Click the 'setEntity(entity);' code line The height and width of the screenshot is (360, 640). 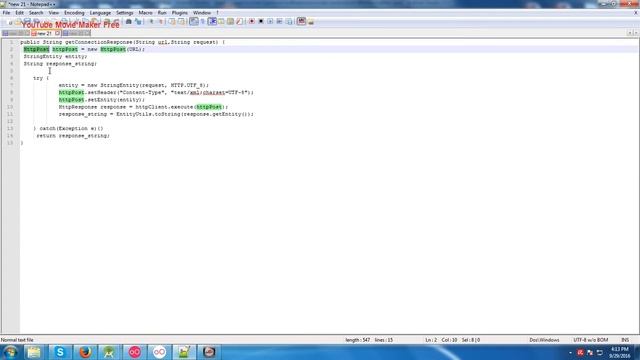click(102, 100)
